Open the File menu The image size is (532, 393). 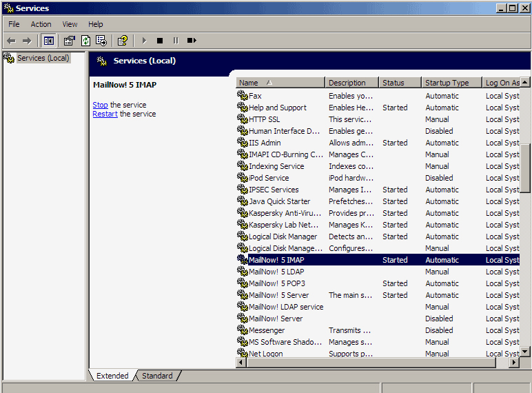[x=14, y=24]
